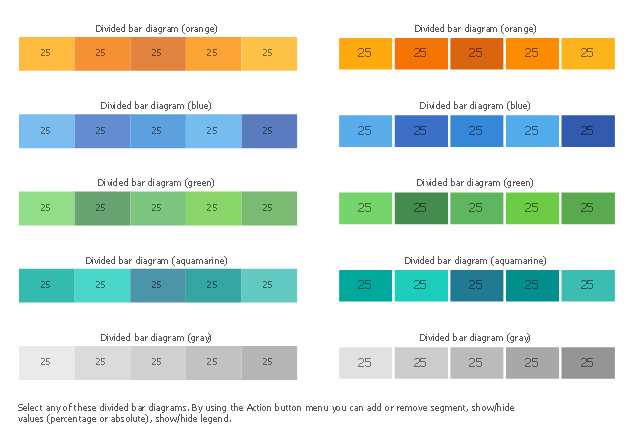Screen dimensions: 640x445
Task: Select the lightest segment of the left gray diagram
Action: click(46, 362)
